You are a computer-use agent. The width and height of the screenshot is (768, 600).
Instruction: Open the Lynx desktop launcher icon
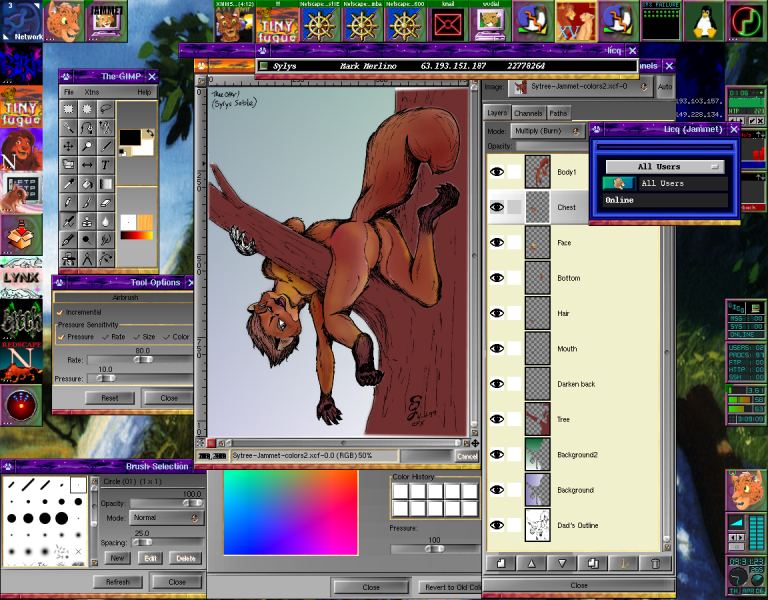tap(21, 277)
